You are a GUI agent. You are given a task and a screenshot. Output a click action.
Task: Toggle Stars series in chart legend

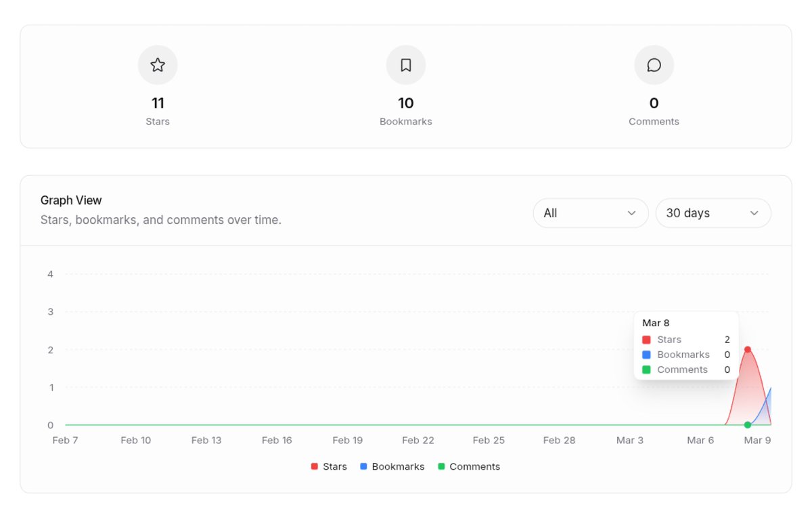coord(329,466)
